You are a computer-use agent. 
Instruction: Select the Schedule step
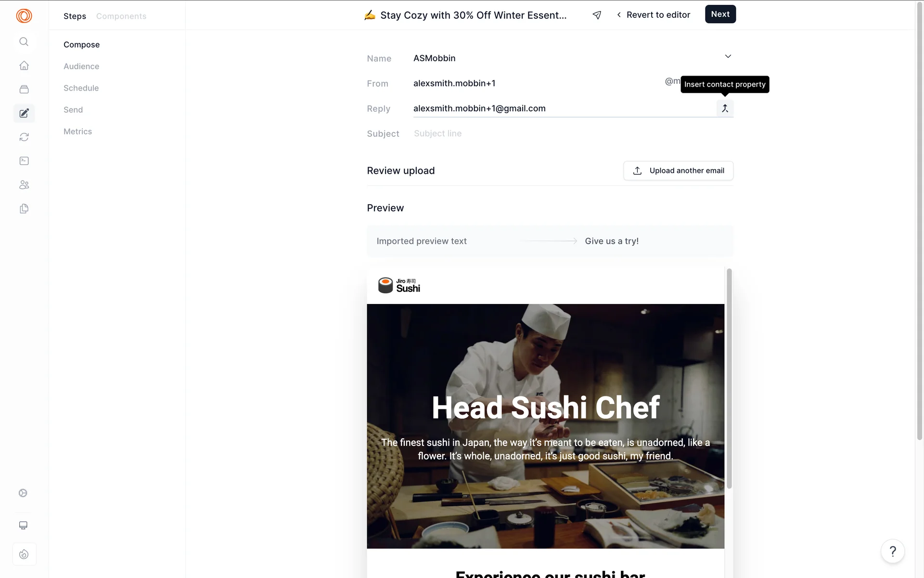81,88
